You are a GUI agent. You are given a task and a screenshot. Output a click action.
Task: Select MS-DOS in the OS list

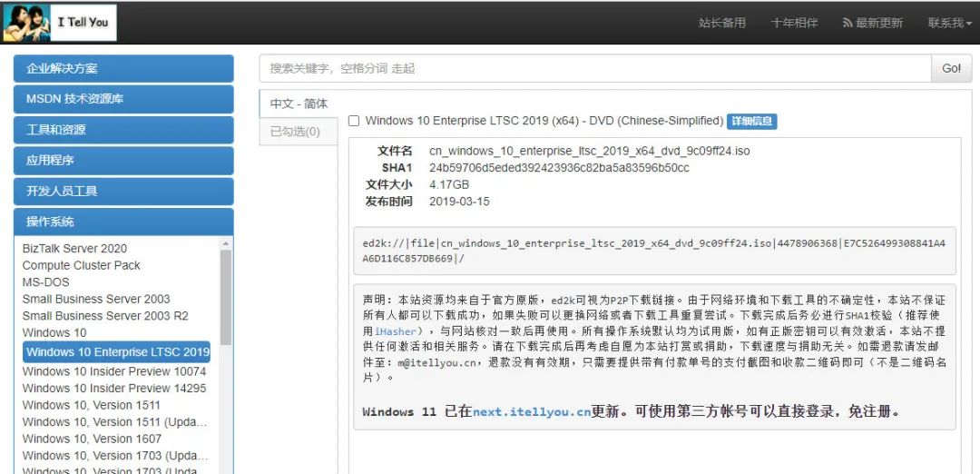click(45, 282)
